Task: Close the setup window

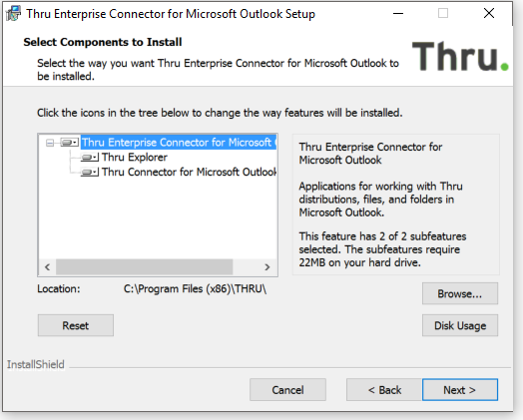Action: point(489,14)
